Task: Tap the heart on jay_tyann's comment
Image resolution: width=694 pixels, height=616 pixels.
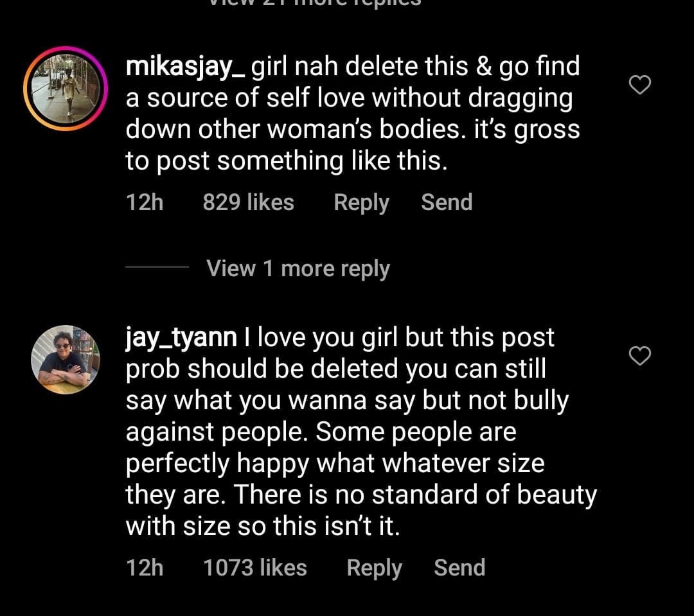Action: tap(639, 355)
